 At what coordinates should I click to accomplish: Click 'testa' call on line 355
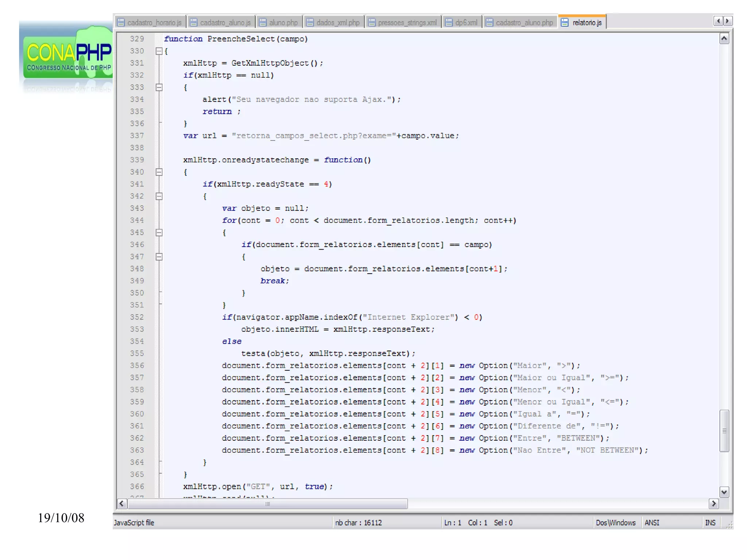(253, 353)
